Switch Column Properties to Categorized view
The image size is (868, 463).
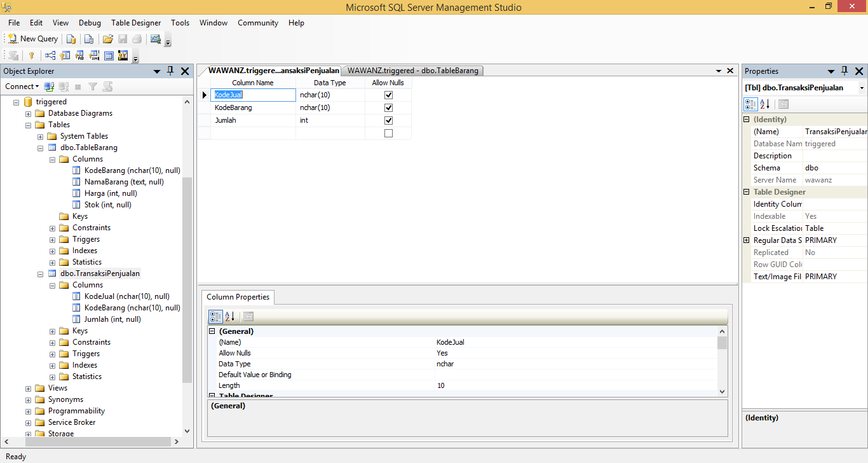(x=215, y=316)
